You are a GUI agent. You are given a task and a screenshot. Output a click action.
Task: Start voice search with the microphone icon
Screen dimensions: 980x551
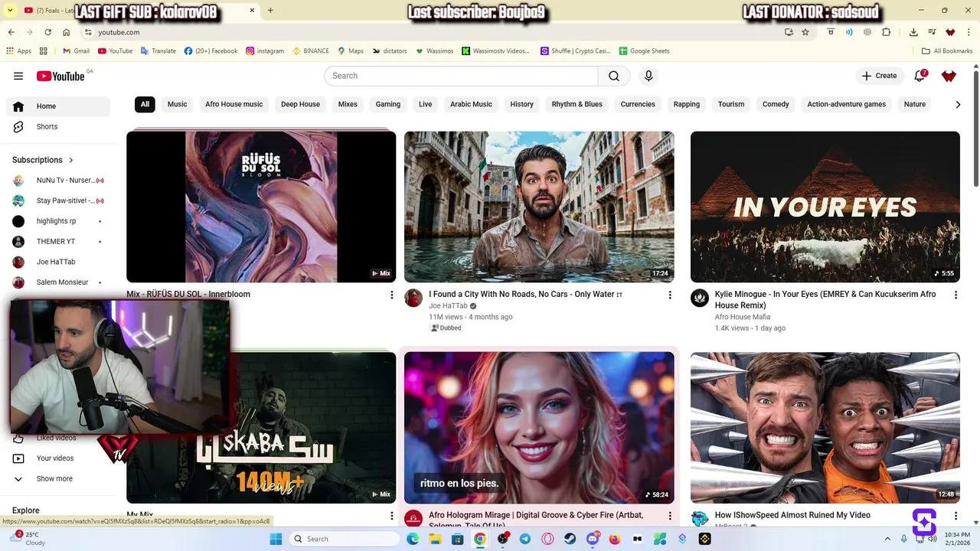(648, 76)
